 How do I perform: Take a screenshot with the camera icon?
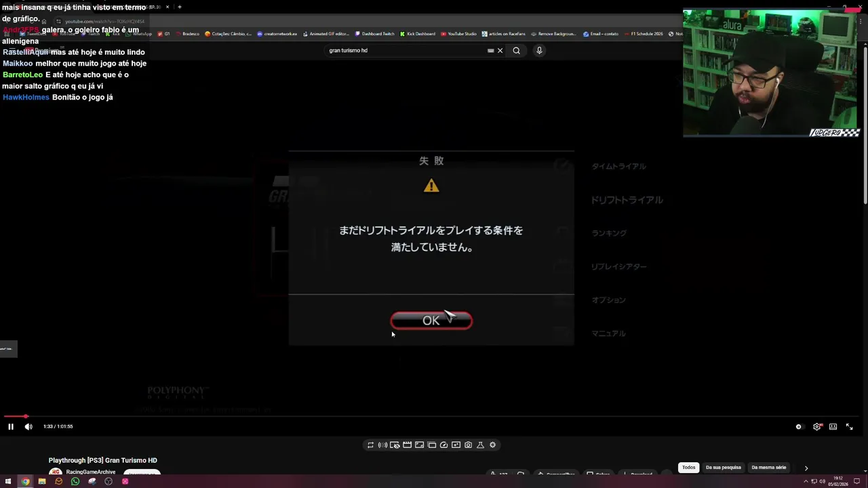click(468, 445)
